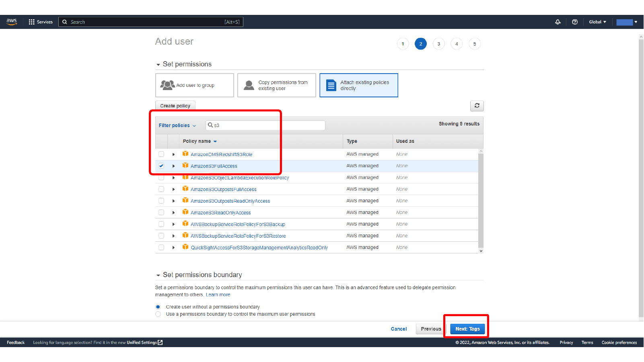Click the policy icon of QuickSightAccessForS3StorageManagementAnalyticsReadOnly

[185, 247]
